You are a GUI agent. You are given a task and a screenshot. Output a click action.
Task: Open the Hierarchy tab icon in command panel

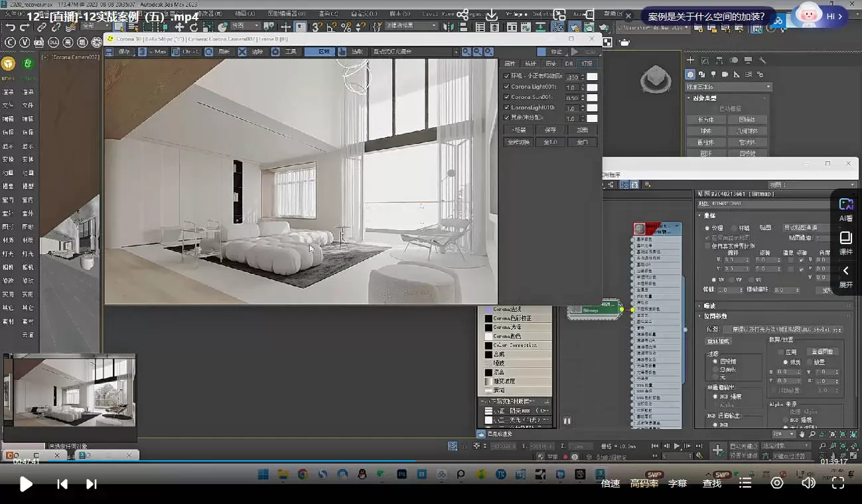click(720, 60)
